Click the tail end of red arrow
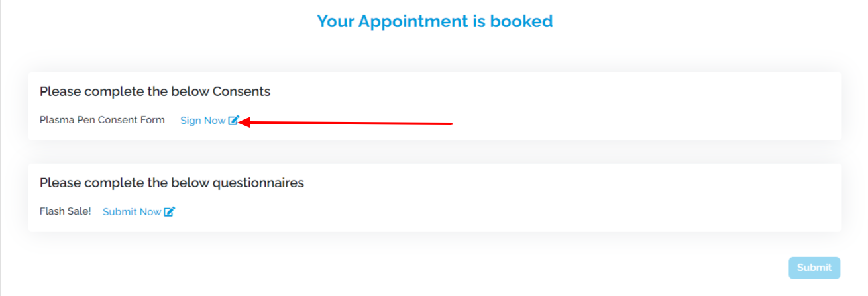 pyautogui.click(x=451, y=123)
